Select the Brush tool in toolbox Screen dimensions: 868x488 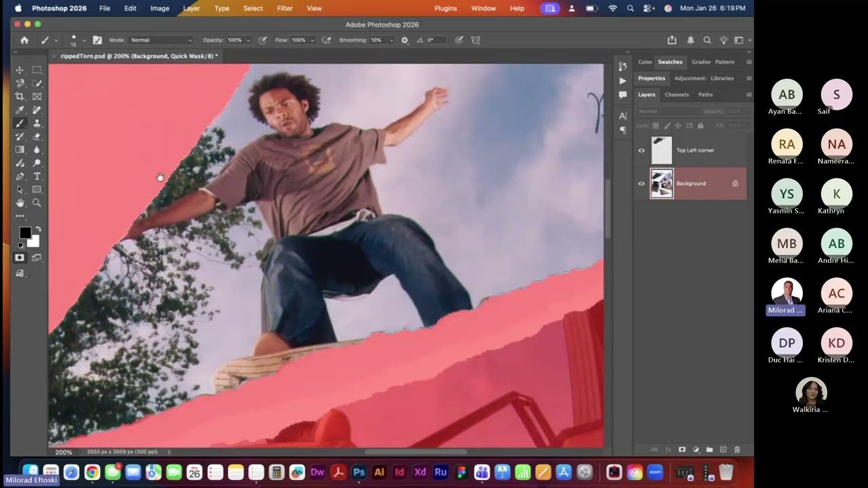pyautogui.click(x=20, y=123)
